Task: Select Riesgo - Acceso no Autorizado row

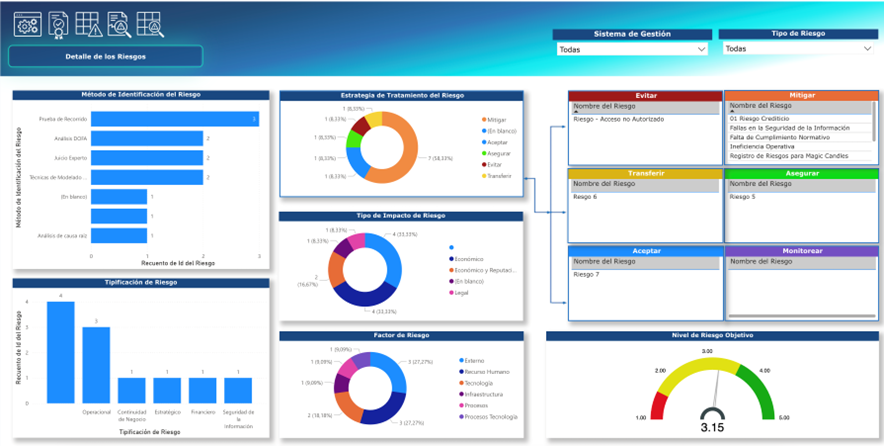Action: click(619, 119)
